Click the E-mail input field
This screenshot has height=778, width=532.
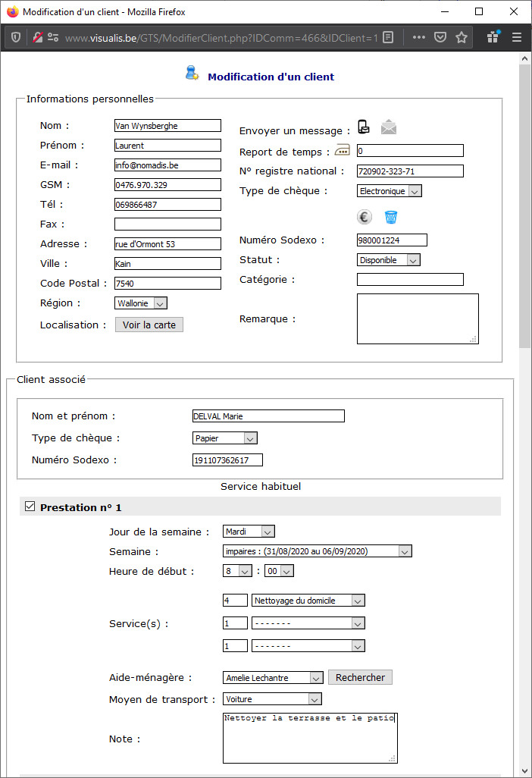[x=167, y=165]
